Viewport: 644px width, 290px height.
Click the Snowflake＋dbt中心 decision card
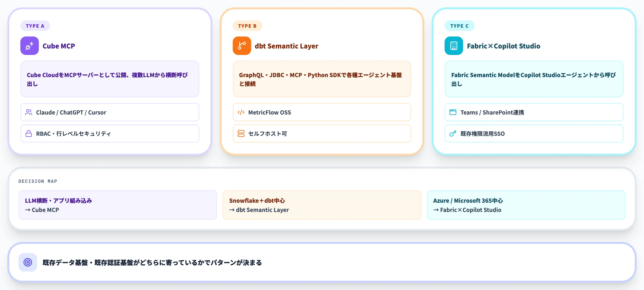pyautogui.click(x=322, y=205)
